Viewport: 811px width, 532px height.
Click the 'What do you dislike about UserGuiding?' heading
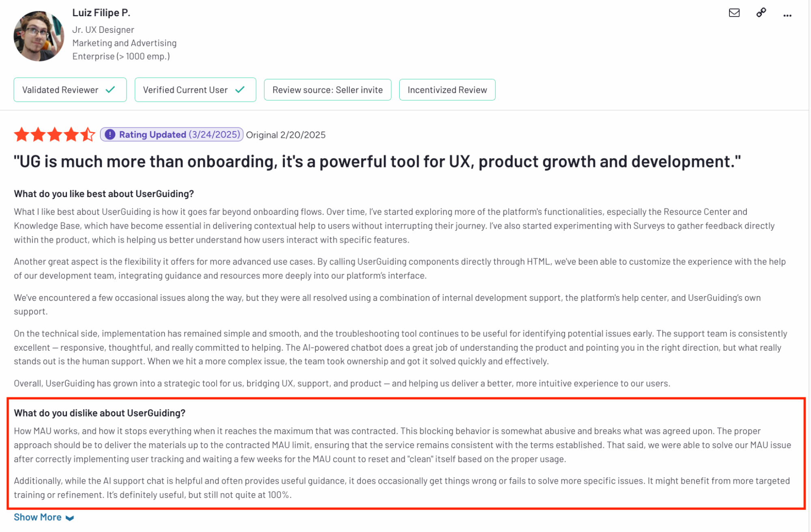99,413
